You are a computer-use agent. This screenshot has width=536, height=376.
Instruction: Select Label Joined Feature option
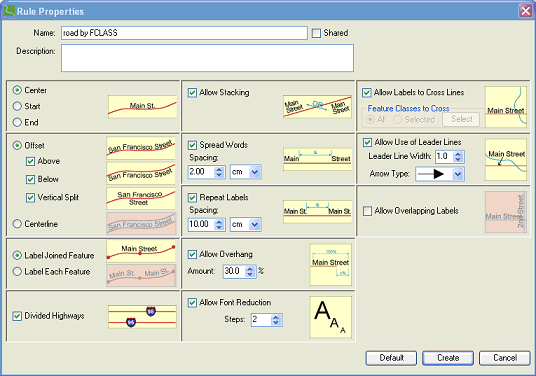(x=17, y=255)
